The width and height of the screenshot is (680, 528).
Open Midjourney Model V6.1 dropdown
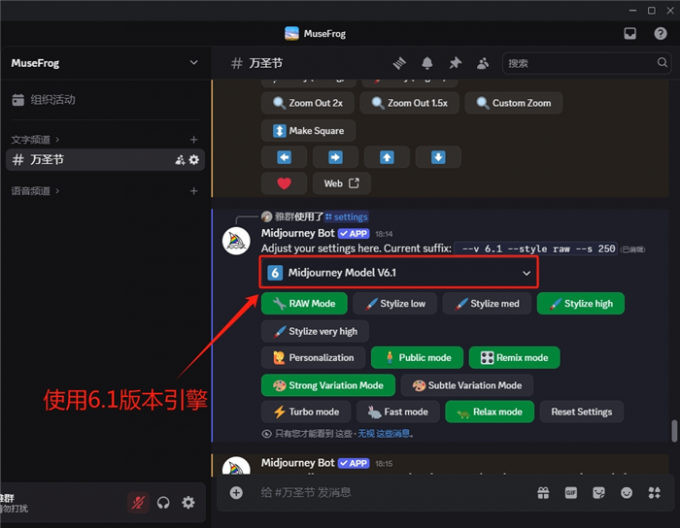(x=399, y=273)
